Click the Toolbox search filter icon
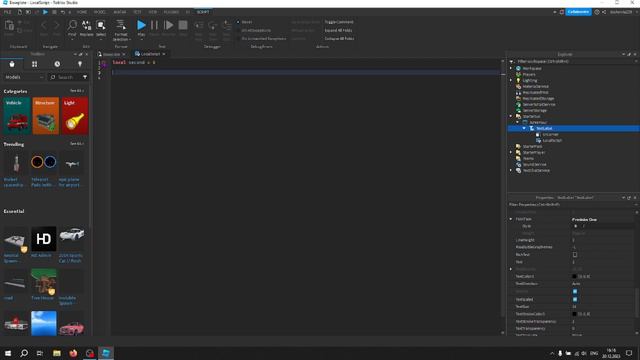The height and width of the screenshot is (360, 640). click(85, 77)
